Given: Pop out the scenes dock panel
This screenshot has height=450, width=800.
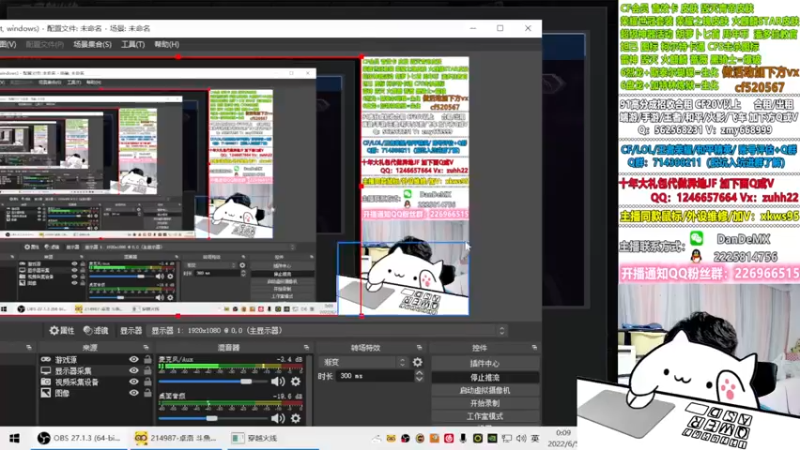Looking at the screenshot, I should (x=29, y=347).
